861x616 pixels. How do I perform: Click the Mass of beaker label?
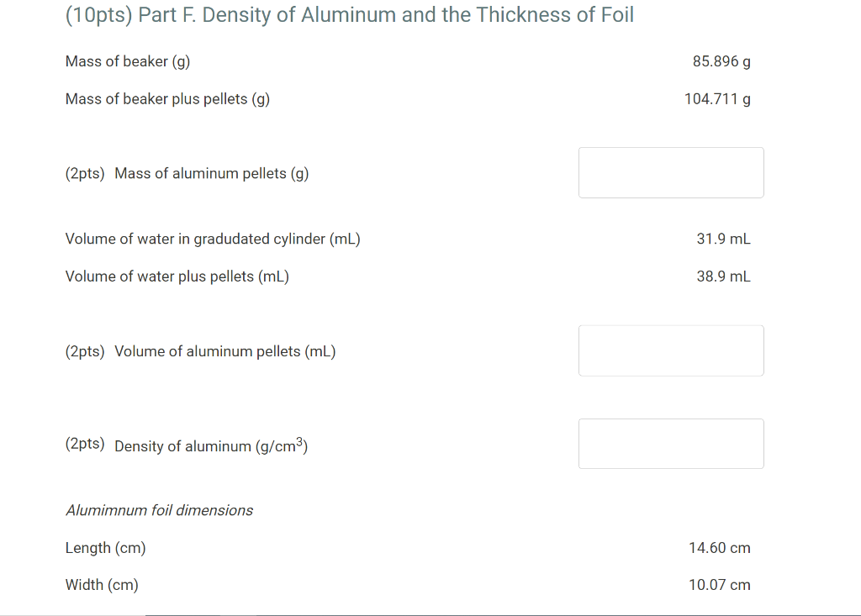coord(127,61)
